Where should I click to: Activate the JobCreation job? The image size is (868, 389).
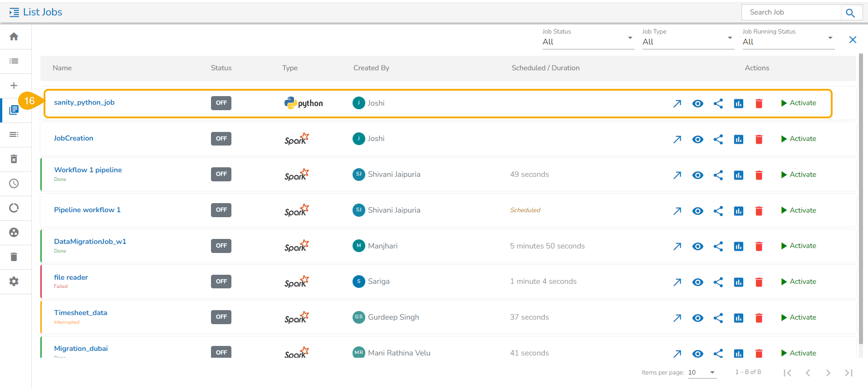tap(799, 139)
